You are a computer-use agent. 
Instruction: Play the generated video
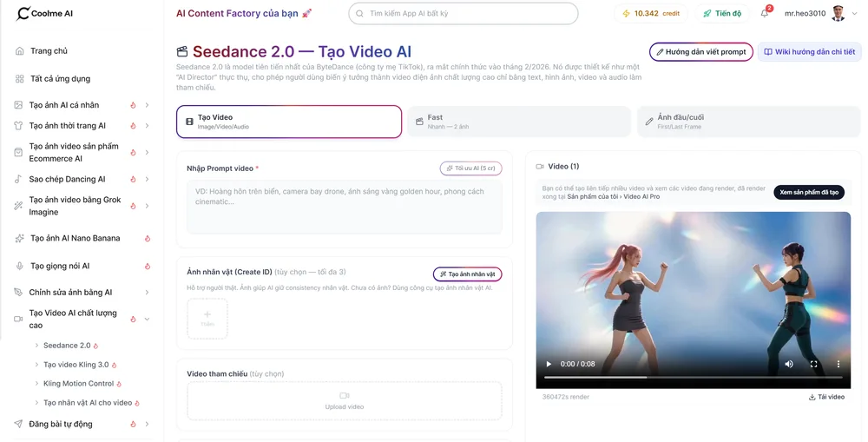[x=549, y=364]
